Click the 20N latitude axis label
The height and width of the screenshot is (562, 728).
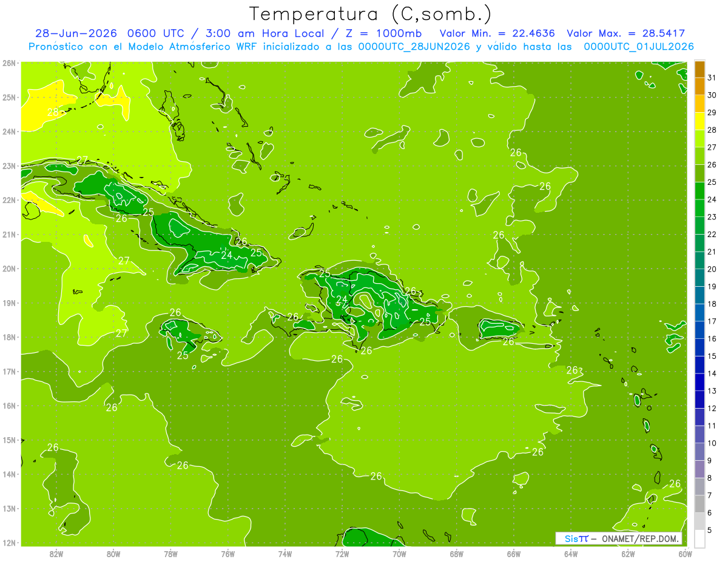(9, 269)
